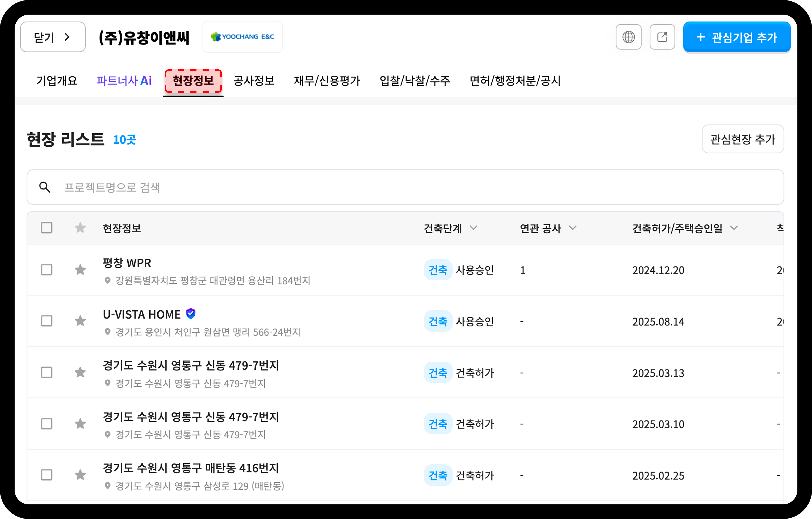Star the site dated 2025.03.13

(80, 372)
